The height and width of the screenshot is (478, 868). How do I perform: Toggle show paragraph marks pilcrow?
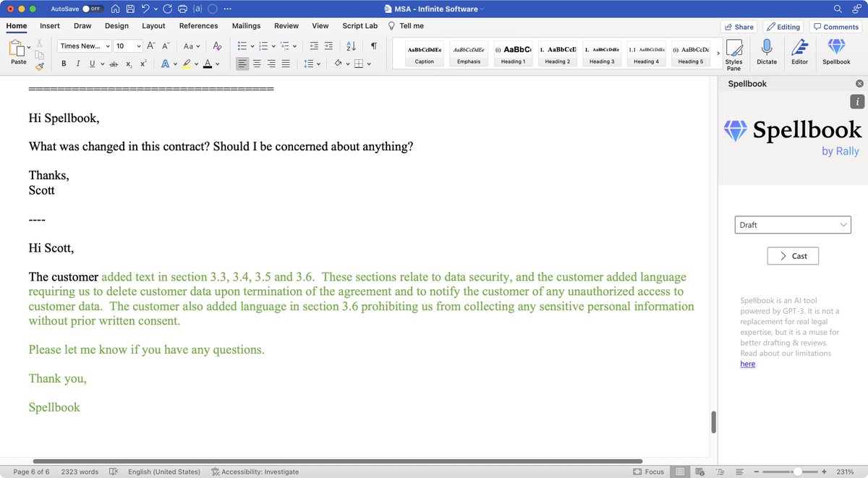click(x=373, y=46)
